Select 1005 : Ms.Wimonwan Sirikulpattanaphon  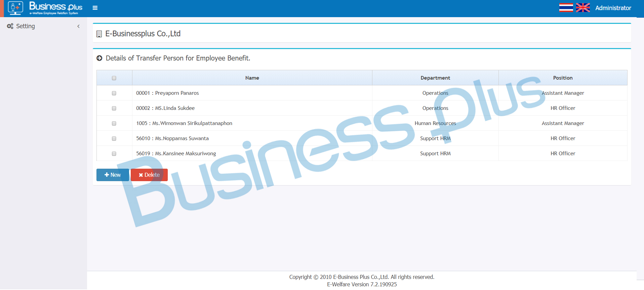184,123
